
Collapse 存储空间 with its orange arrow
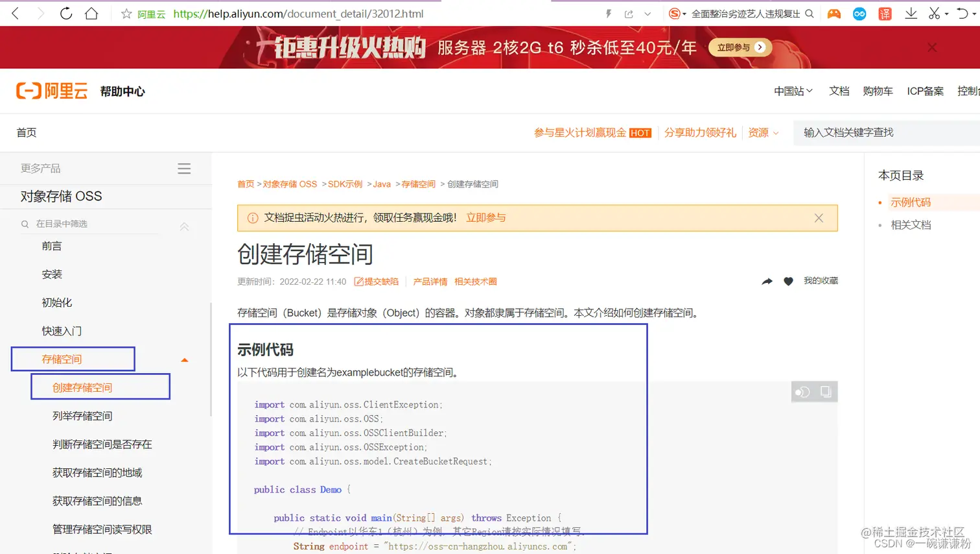pyautogui.click(x=185, y=360)
